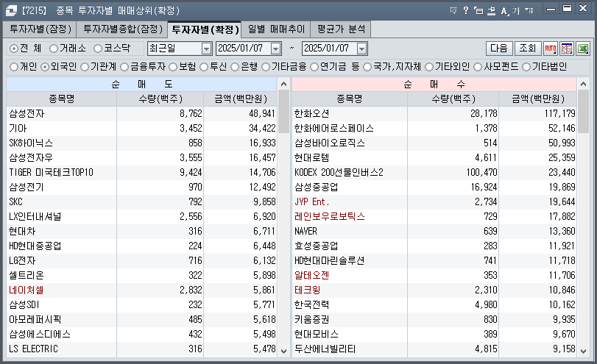
Task: Click 수량(백주) header in 순매도 table
Action: 160,99
